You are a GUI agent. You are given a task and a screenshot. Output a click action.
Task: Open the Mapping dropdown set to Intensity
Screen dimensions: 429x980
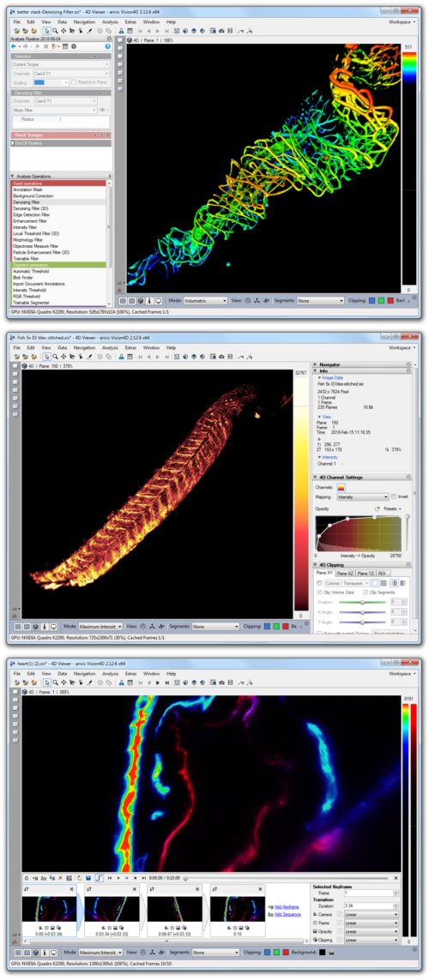coord(362,497)
